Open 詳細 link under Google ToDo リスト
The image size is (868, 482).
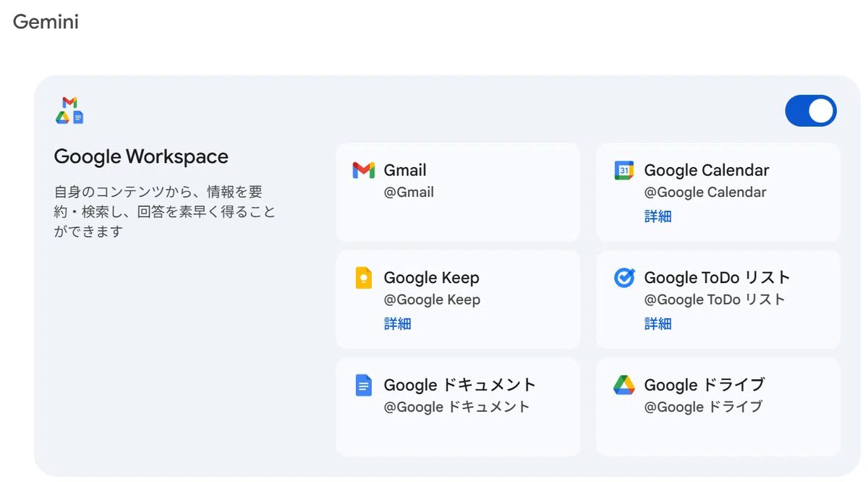658,324
